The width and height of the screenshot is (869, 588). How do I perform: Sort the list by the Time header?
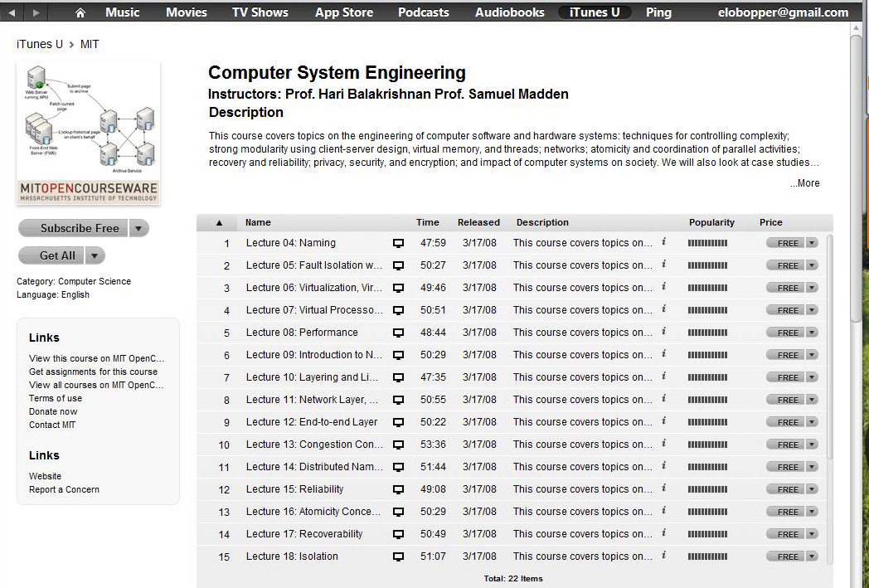[x=427, y=222]
